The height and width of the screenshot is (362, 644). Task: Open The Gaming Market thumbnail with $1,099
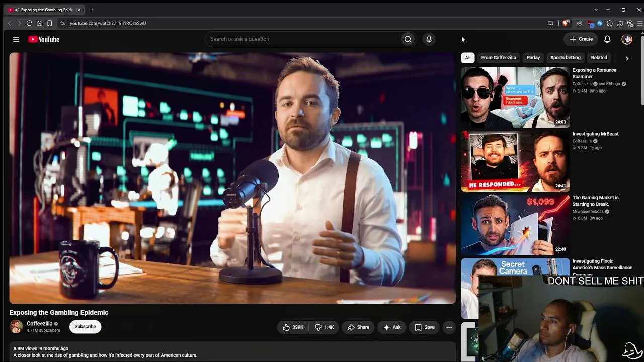[x=515, y=225]
